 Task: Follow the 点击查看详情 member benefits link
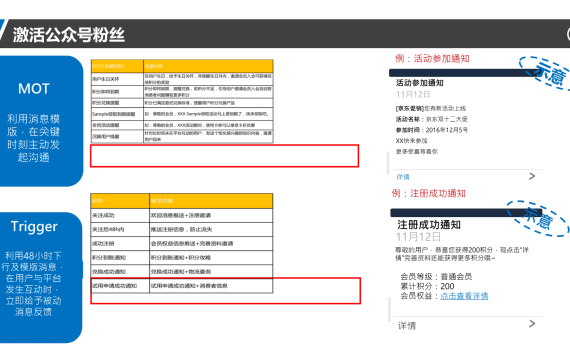point(464,296)
